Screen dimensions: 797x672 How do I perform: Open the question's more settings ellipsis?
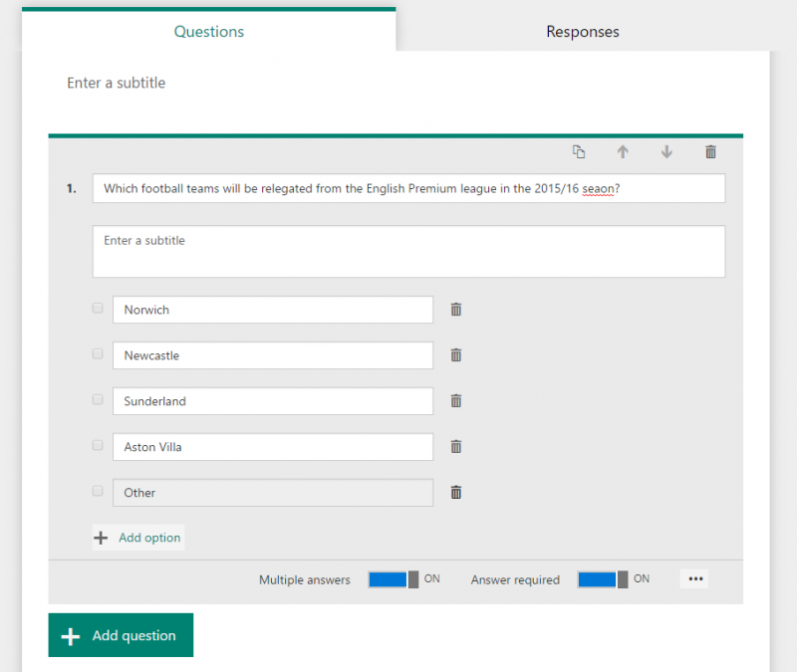[x=694, y=578]
